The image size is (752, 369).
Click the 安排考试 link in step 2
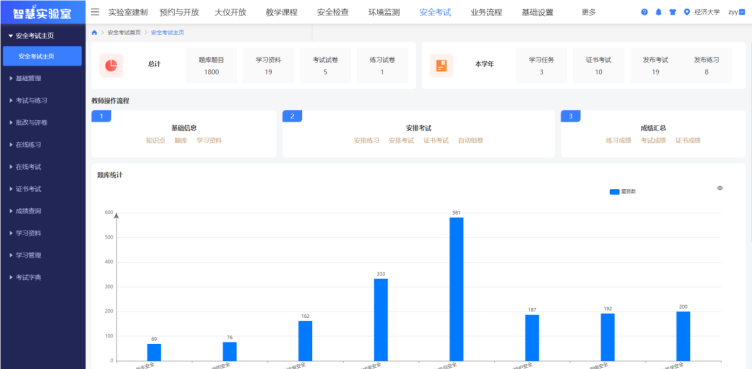(401, 141)
